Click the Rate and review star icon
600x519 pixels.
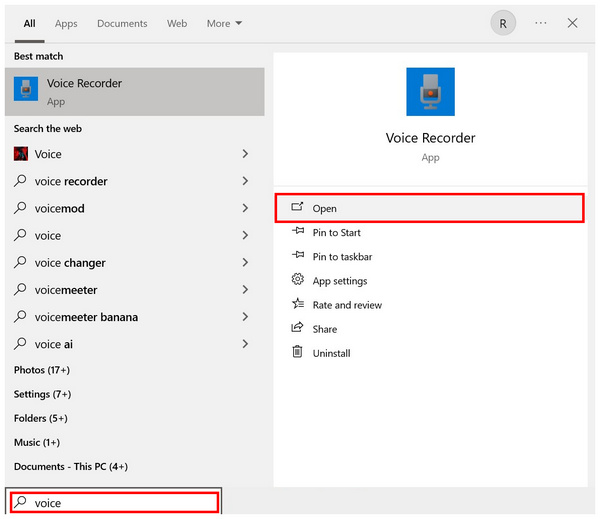click(298, 304)
